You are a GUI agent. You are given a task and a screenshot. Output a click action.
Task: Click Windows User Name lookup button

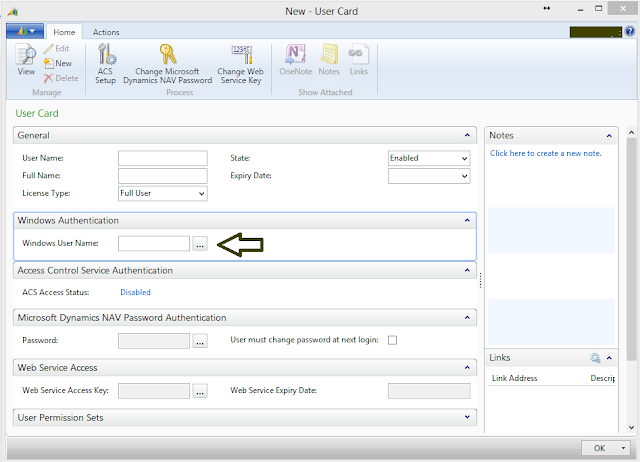(x=200, y=244)
